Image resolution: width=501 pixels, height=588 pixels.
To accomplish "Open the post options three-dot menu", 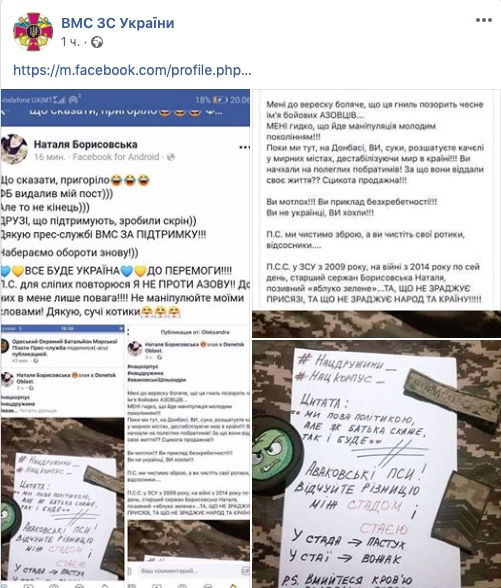I will (484, 20).
